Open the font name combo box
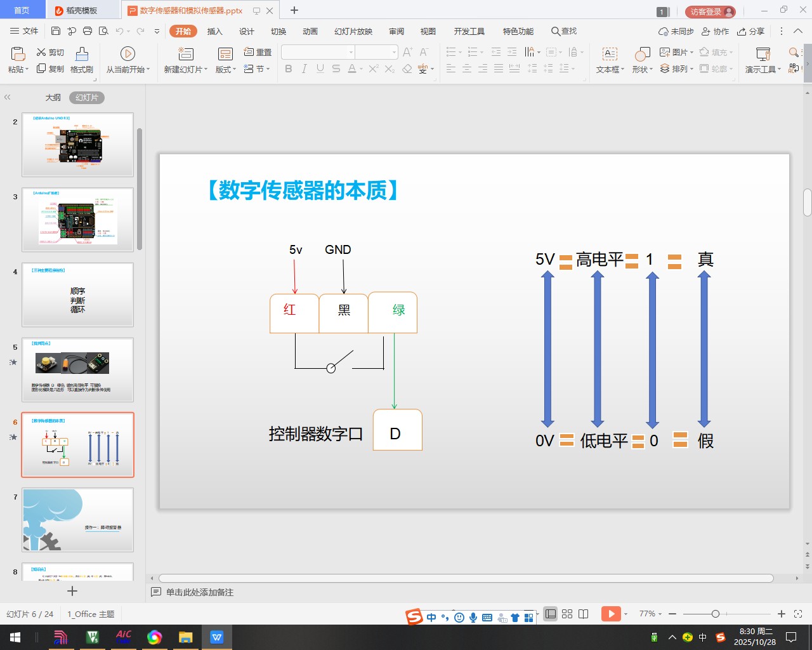This screenshot has width=812, height=650. pyautogui.click(x=318, y=52)
